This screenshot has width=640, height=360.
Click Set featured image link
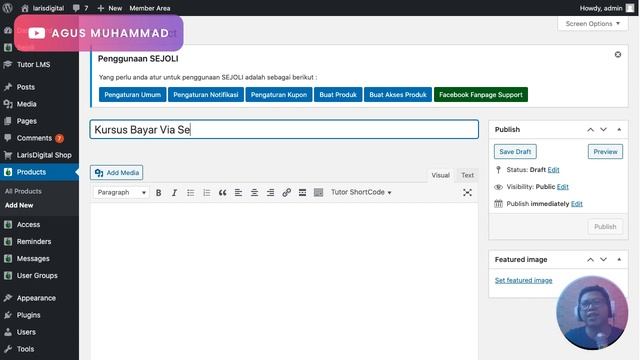(x=523, y=280)
